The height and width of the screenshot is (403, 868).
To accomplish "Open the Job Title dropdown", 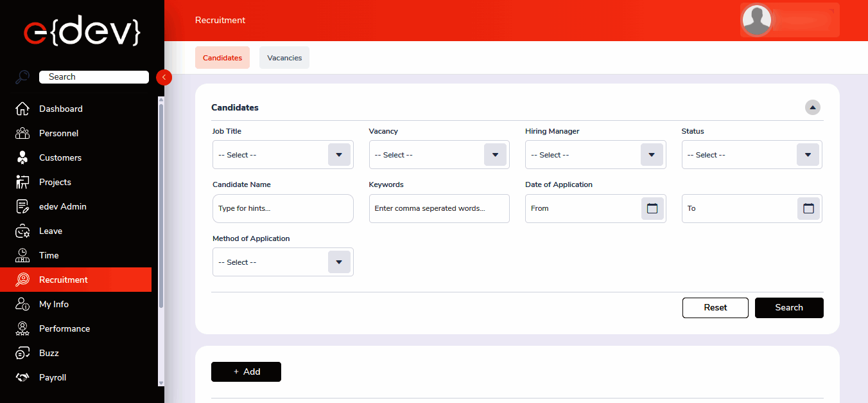I will (x=339, y=155).
